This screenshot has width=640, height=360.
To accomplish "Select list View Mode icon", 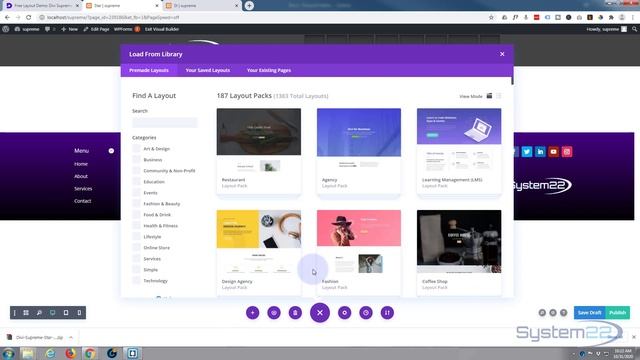I will click(x=499, y=96).
